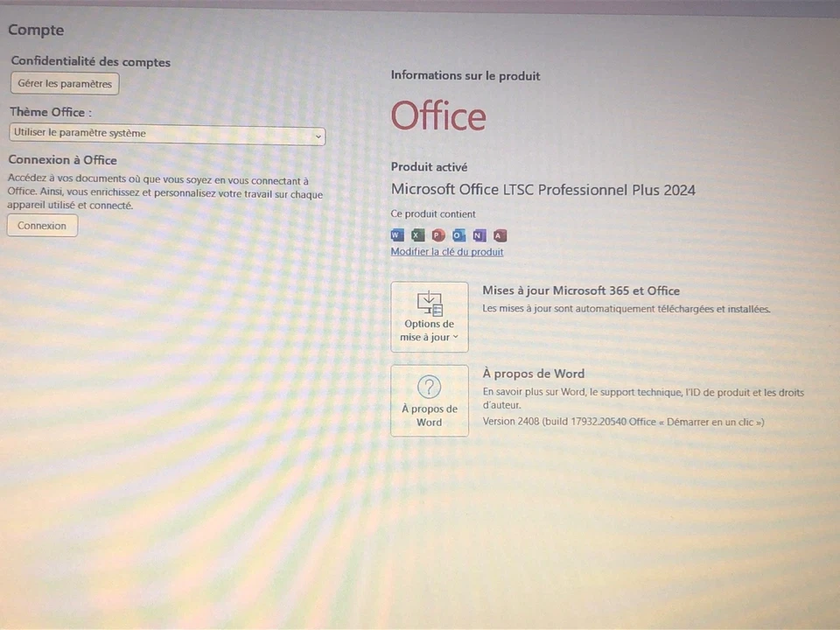The height and width of the screenshot is (630, 840).
Task: Click the question mark icon above À propos de Word
Action: [429, 386]
